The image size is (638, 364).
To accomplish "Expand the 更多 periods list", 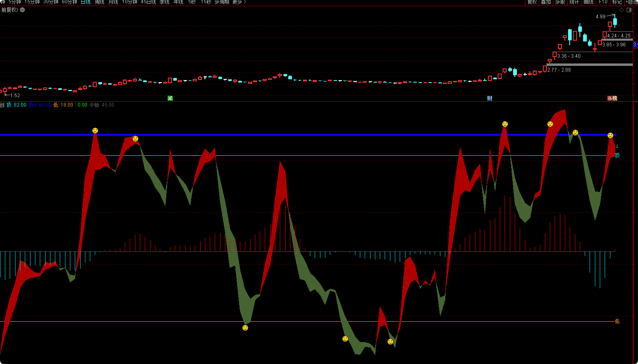I will (239, 2).
